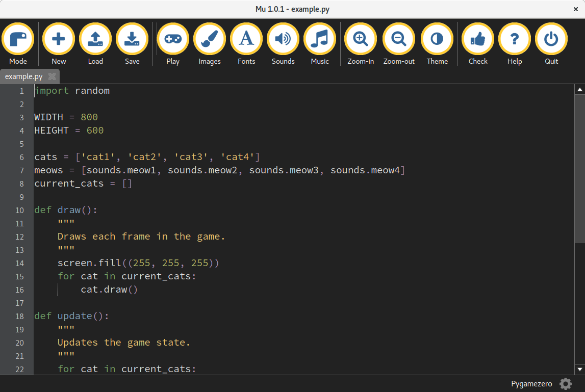This screenshot has width=585, height=392.
Task: Select the example.py tab
Action: [x=23, y=76]
